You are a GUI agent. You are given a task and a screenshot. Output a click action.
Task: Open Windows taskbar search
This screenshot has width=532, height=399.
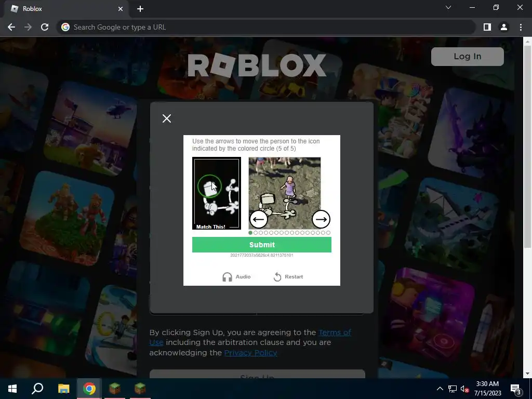tap(37, 389)
